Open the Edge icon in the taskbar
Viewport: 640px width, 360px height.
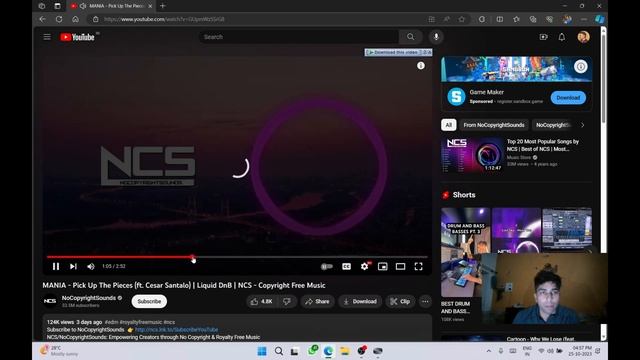(x=328, y=351)
